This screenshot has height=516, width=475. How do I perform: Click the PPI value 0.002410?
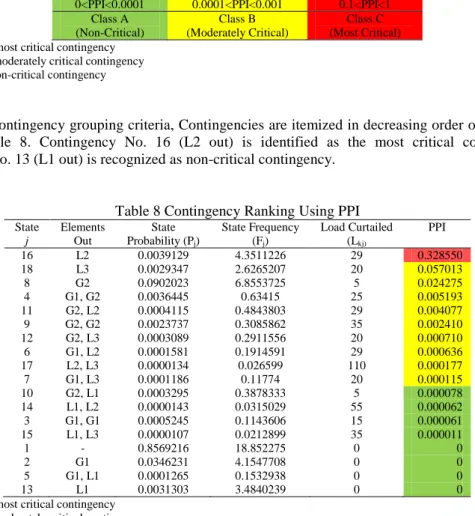tap(439, 324)
